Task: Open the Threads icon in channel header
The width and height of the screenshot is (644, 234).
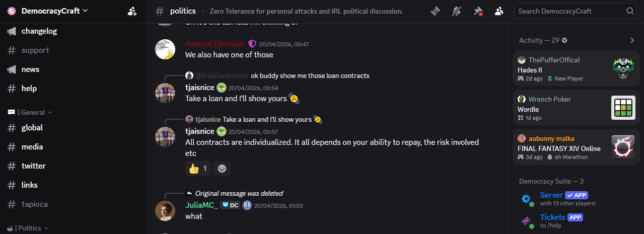Action: [436, 11]
